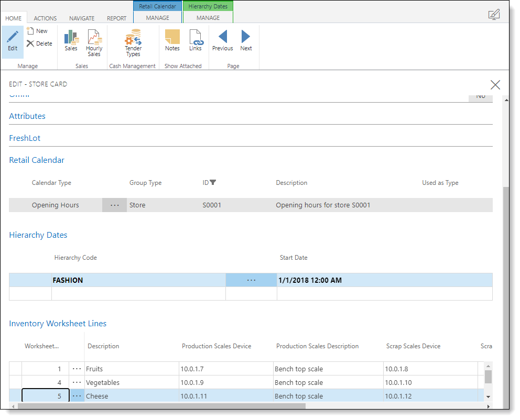Go to Next page arrow
Screen dimensions: 520x420
click(x=246, y=40)
